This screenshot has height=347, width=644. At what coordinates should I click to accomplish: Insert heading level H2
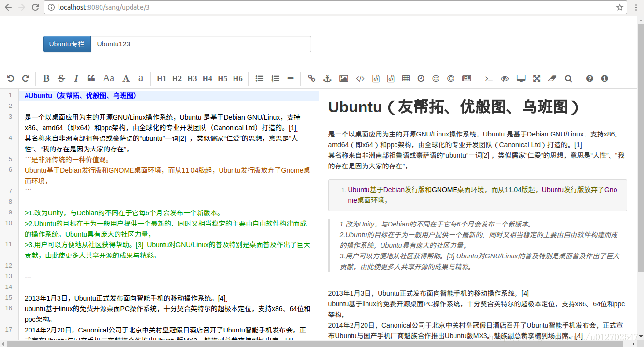pyautogui.click(x=177, y=78)
